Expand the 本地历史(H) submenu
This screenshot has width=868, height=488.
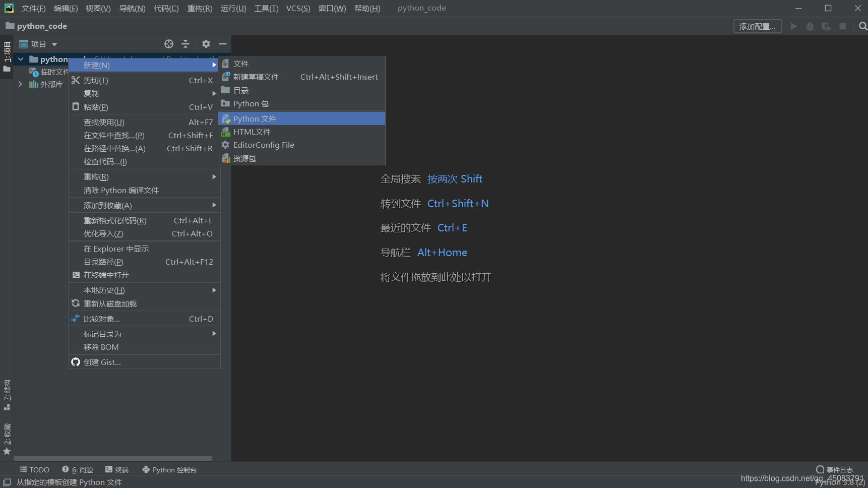(145, 290)
